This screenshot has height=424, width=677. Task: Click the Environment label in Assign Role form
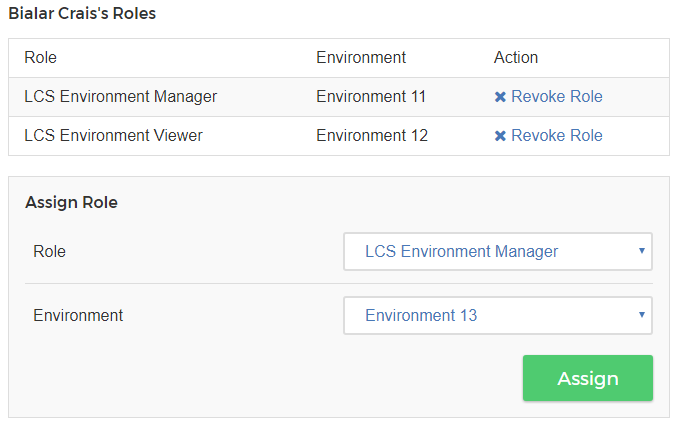click(78, 316)
